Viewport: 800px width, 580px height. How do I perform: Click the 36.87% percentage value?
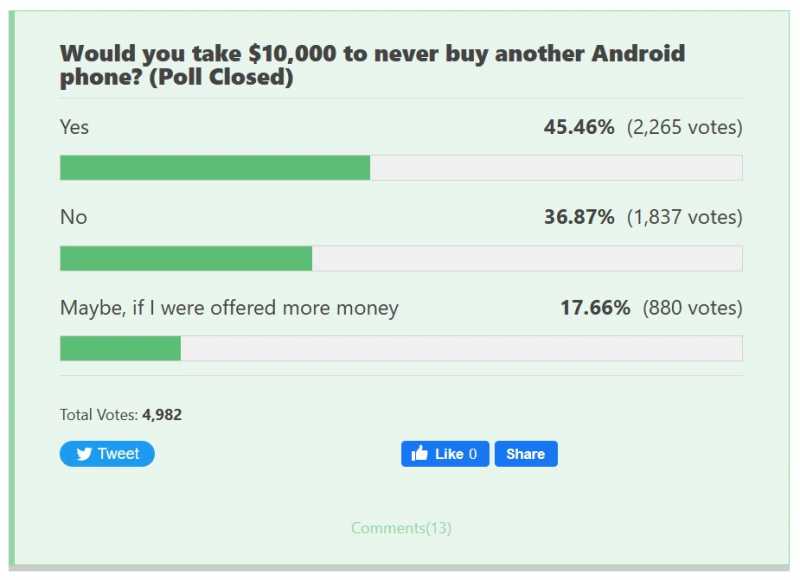point(579,217)
